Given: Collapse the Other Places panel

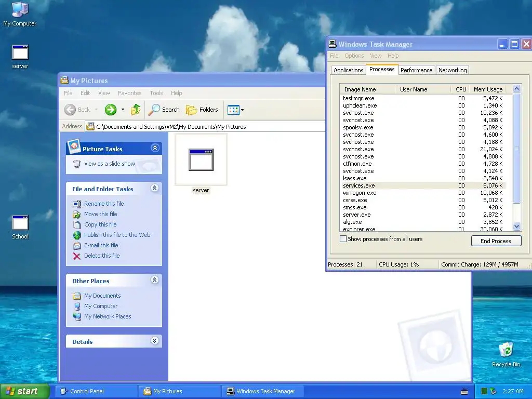Looking at the screenshot, I should point(155,280).
